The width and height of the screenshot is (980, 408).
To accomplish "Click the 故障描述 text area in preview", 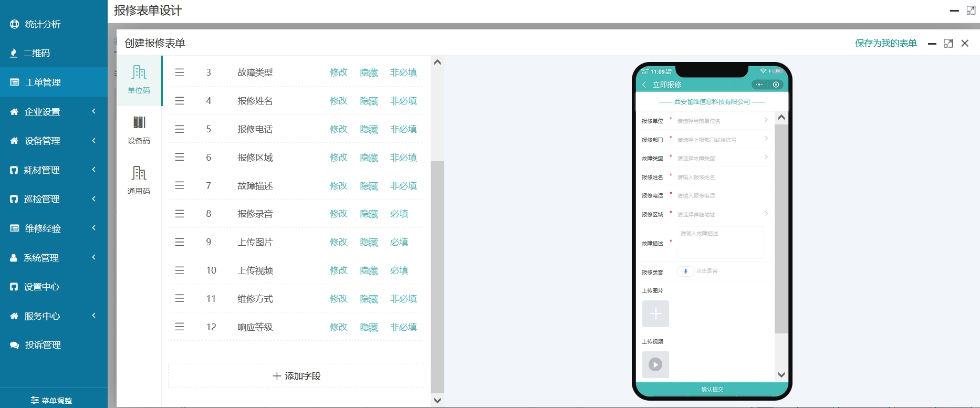I will pyautogui.click(x=720, y=243).
